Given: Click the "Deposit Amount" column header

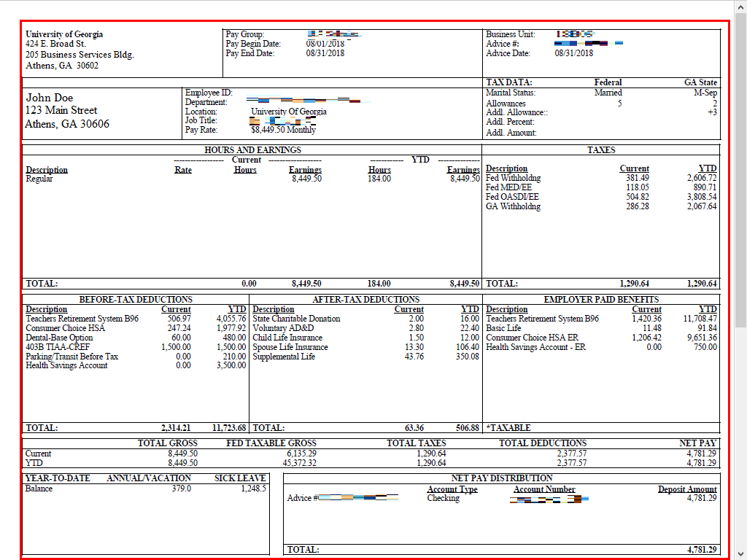Looking at the screenshot, I should (x=687, y=489).
